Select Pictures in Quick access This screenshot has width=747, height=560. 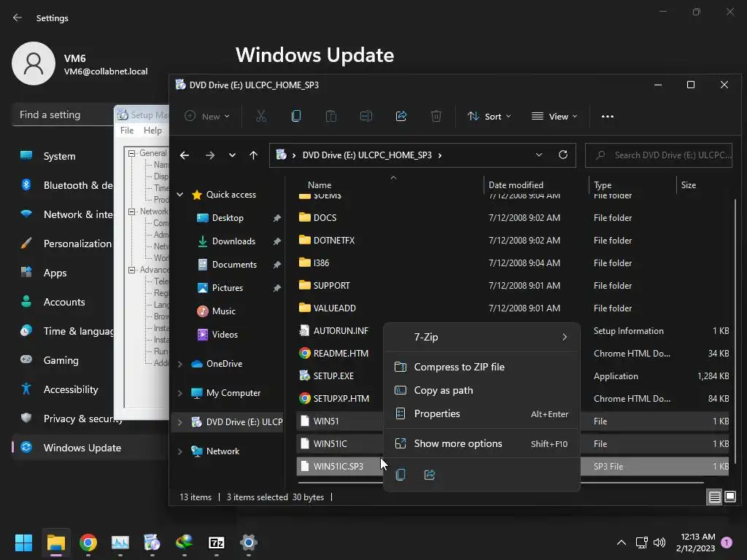(228, 288)
